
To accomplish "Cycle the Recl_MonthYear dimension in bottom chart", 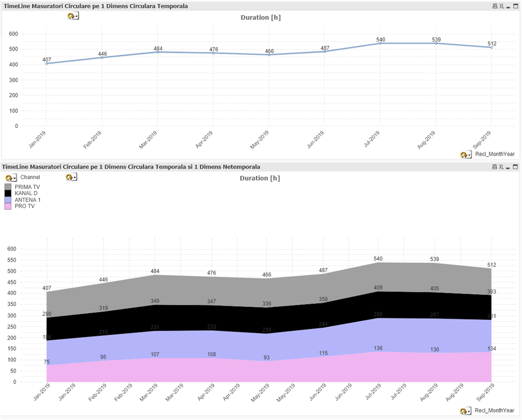I will (x=466, y=411).
